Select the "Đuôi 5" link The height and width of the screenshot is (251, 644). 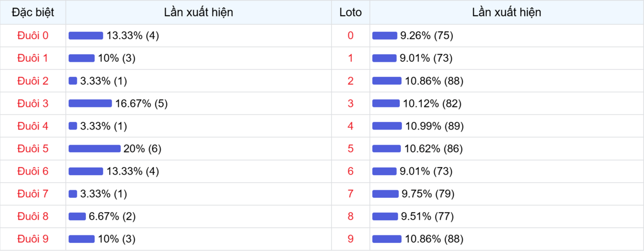point(33,149)
